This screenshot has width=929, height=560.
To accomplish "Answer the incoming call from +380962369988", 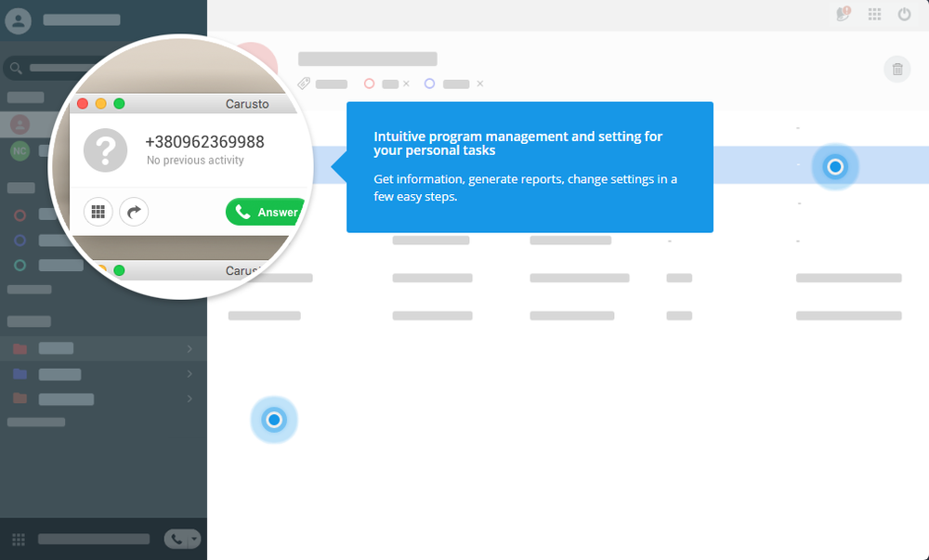I will coord(265,212).
